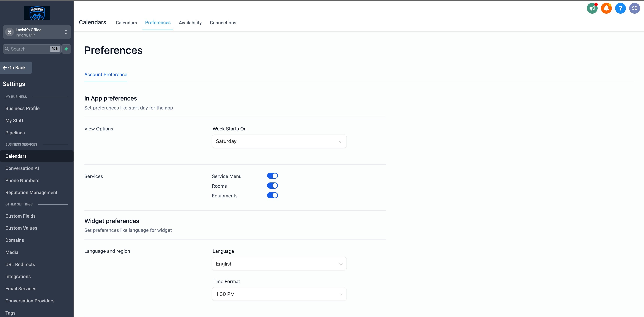Open the Time Format dropdown
Screen dimensions: 644x317
point(279,294)
